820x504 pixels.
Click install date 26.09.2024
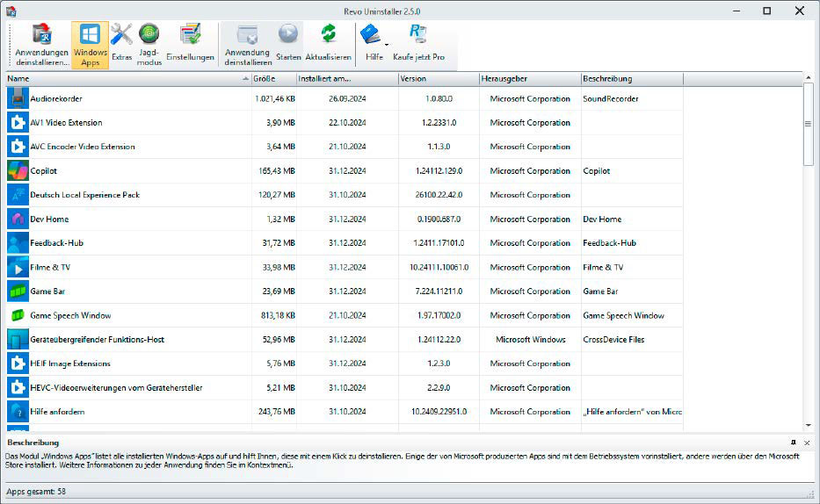tap(347, 98)
